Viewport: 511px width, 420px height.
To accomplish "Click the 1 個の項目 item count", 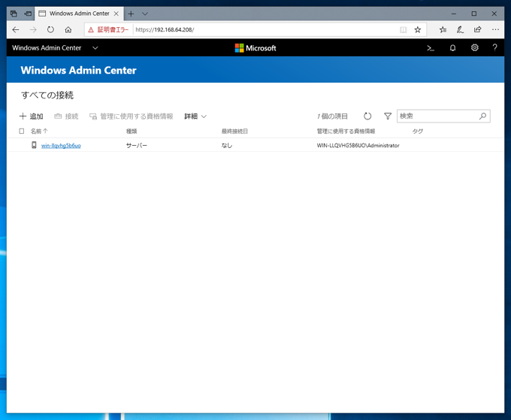I will pos(332,116).
